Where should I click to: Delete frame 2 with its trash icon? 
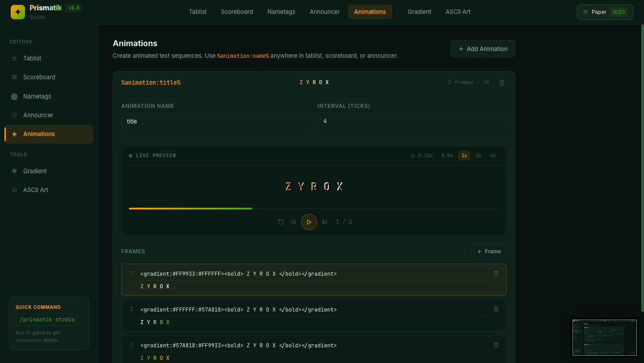point(496,309)
